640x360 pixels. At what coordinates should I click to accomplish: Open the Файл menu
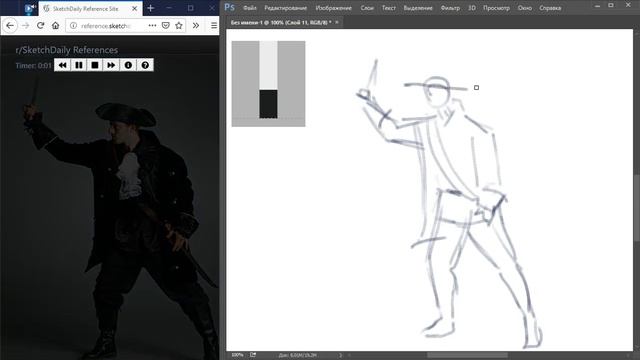pos(250,8)
